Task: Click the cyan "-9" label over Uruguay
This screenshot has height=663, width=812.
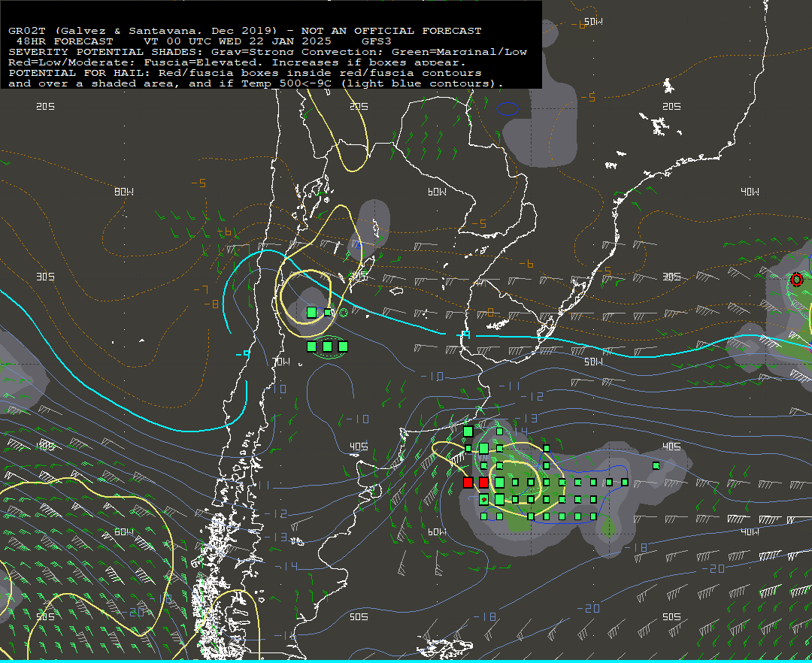Action: (465, 335)
